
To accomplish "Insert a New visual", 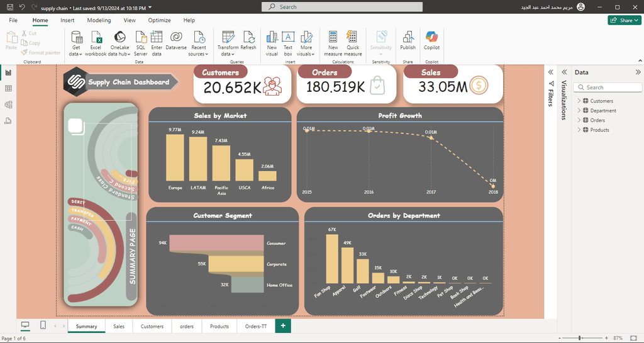I will click(272, 43).
